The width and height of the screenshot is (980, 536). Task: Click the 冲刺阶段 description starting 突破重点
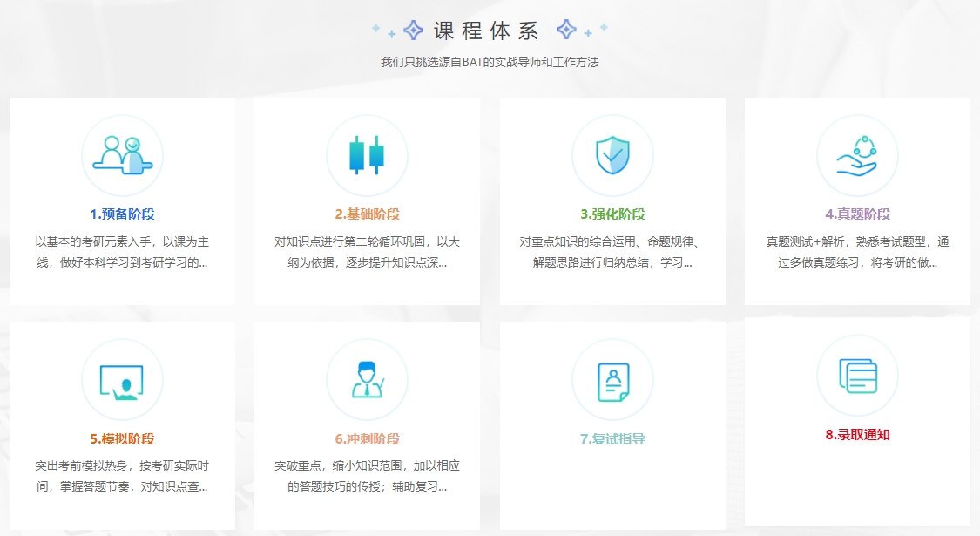[367, 476]
